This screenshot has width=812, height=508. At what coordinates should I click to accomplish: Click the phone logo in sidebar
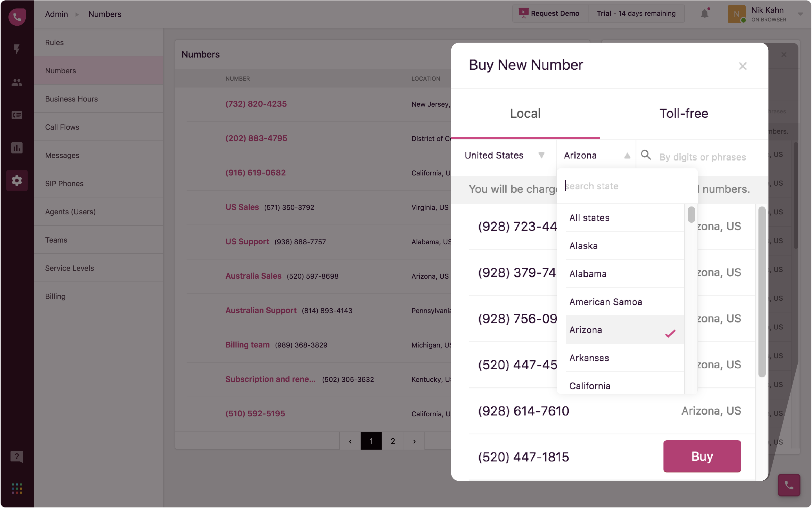[17, 17]
